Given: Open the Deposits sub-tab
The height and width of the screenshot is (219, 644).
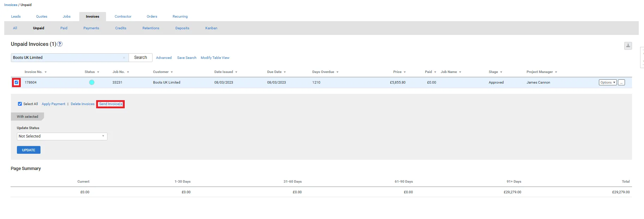Looking at the screenshot, I should click(182, 28).
